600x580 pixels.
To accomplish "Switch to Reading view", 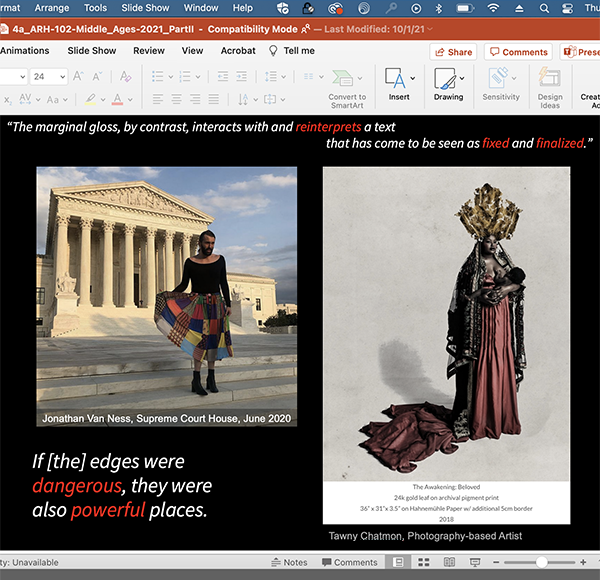I will (449, 562).
